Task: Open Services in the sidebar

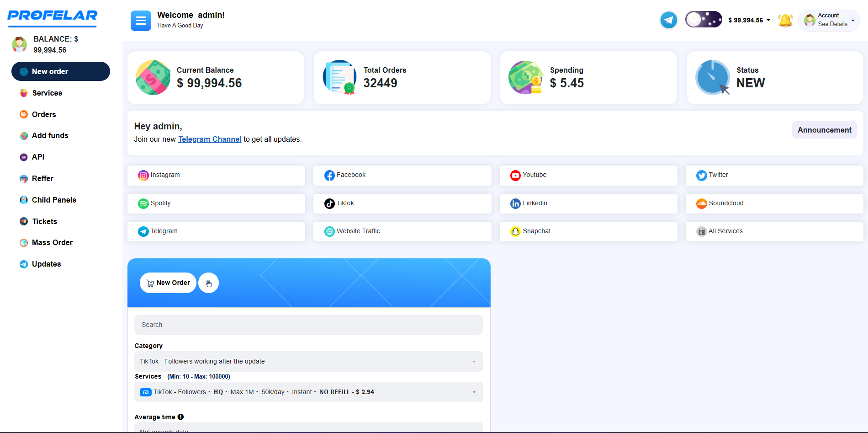Action: click(47, 93)
